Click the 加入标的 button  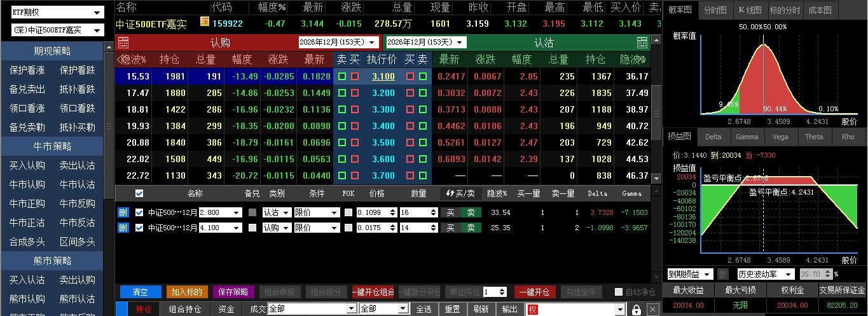[187, 292]
